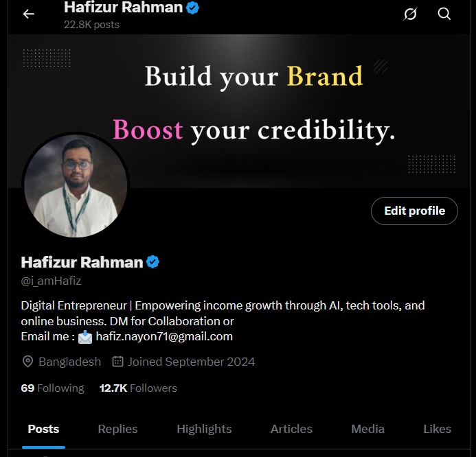The width and height of the screenshot is (476, 457).
Task: Open the Edit profile button
Action: 414,211
